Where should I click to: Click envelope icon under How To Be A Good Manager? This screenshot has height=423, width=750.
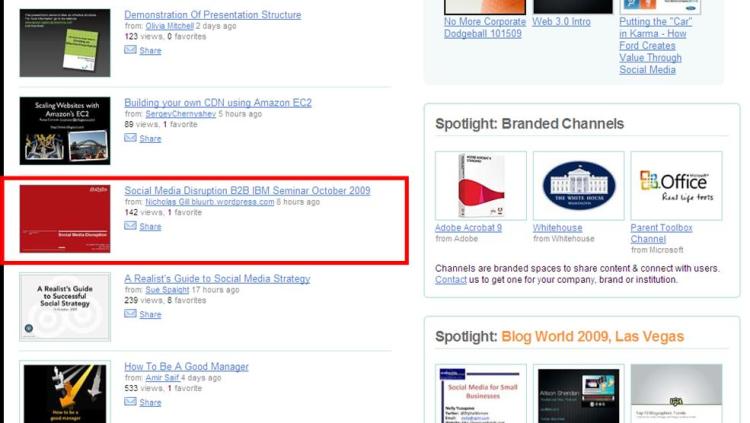pyautogui.click(x=130, y=402)
